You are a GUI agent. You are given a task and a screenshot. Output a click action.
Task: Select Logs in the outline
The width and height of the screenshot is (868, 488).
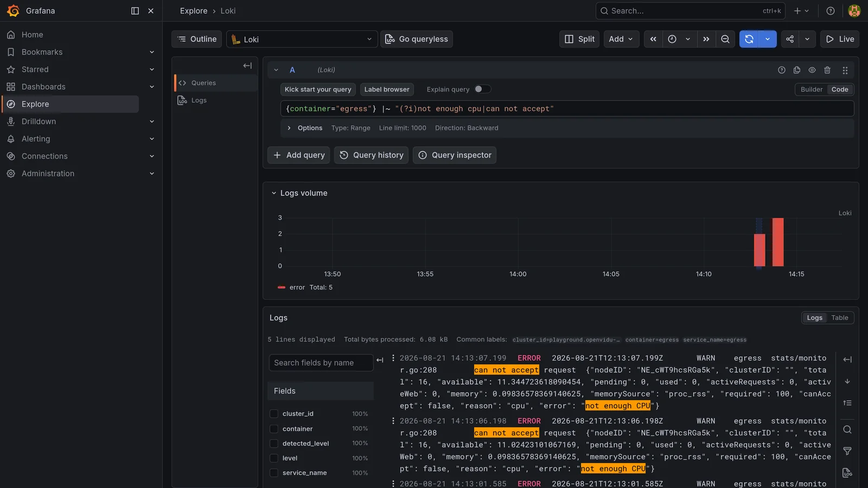[x=215, y=100]
